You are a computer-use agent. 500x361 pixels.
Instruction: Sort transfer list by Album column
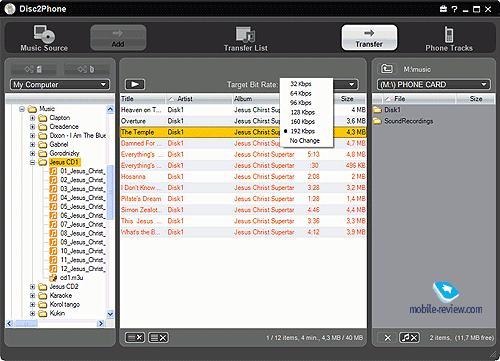[256, 99]
